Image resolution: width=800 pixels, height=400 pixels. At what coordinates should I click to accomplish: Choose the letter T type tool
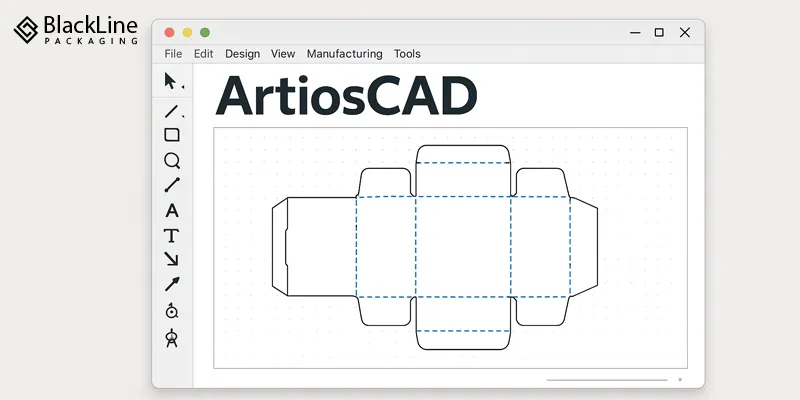(171, 235)
